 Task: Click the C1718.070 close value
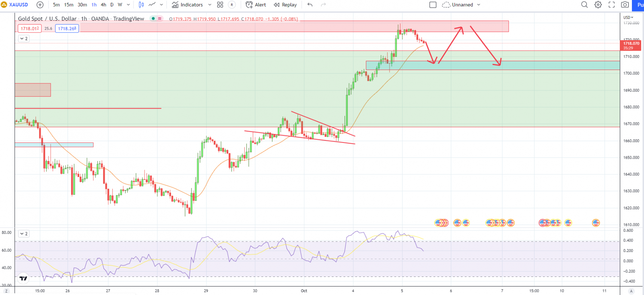[x=252, y=19]
